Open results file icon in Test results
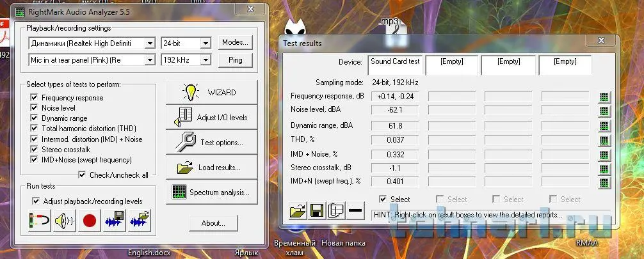This screenshot has width=644, height=259. click(x=298, y=211)
